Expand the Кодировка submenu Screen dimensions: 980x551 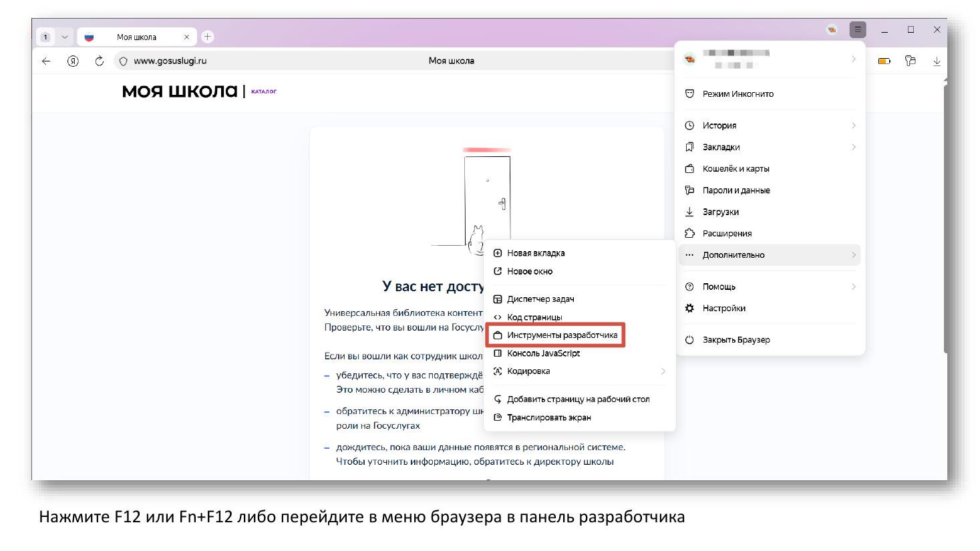point(579,371)
